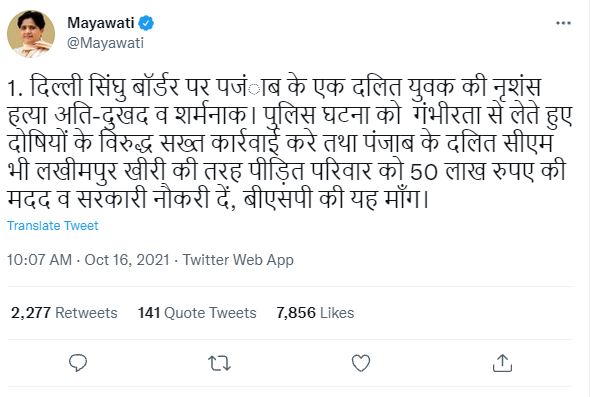Open the 10:07 AM timestamp link
This screenshot has height=397, width=612.
click(39, 260)
